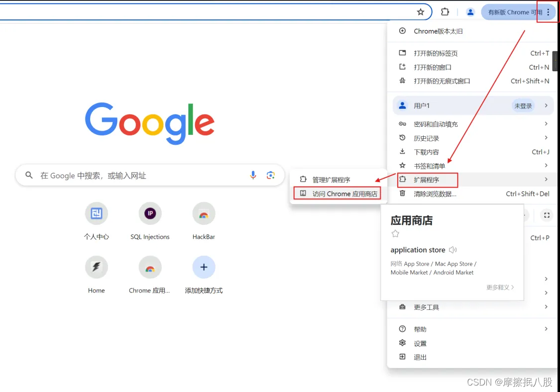Screen dimensions: 560x392
Task: Open 密码和自动填充 menu item
Action: pyautogui.click(x=472, y=124)
